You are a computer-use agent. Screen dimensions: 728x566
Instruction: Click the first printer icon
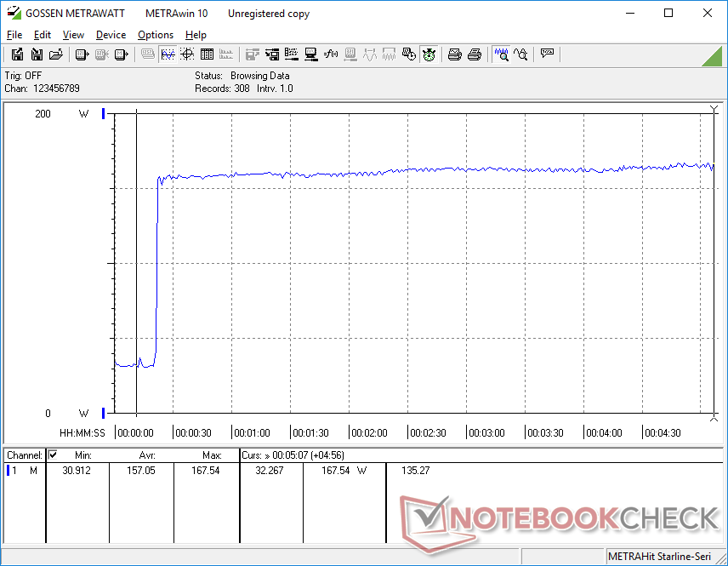(x=455, y=54)
